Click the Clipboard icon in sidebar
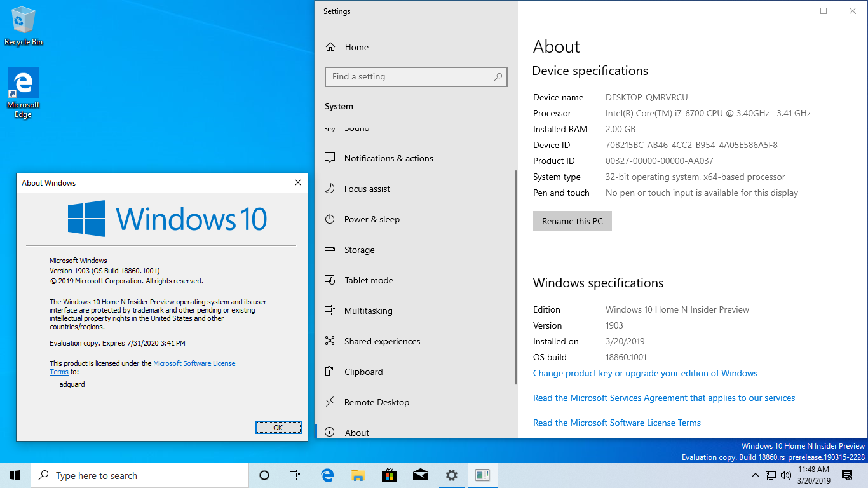 point(330,372)
